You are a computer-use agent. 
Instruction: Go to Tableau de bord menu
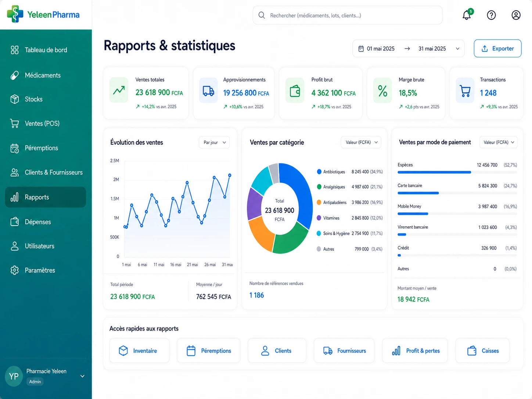point(46,50)
